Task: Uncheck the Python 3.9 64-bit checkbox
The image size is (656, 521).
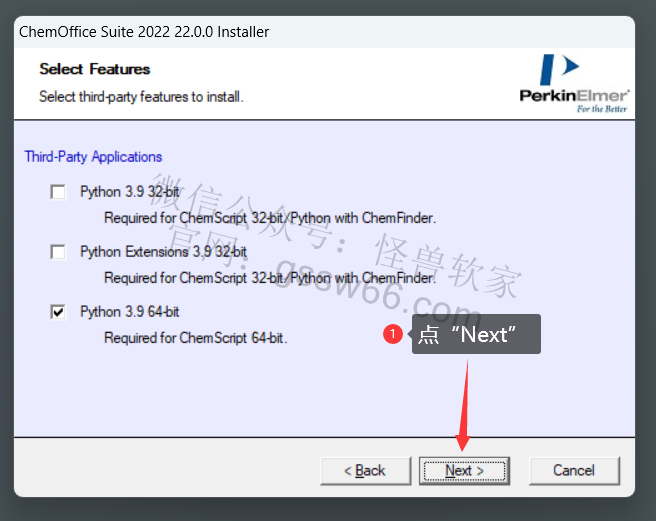Action: [x=58, y=312]
